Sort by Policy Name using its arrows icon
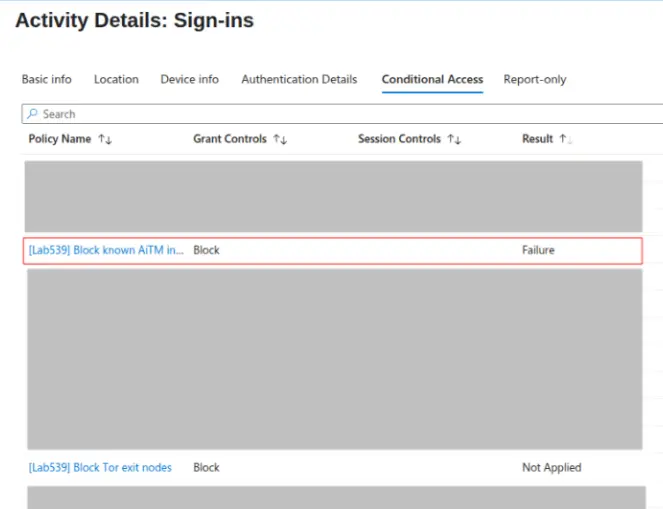The height and width of the screenshot is (509, 663). [x=104, y=140]
